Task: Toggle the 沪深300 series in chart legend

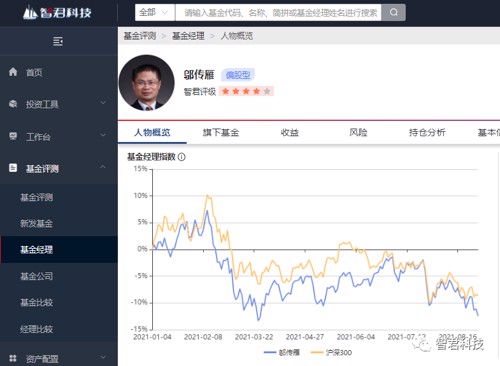Action: [331, 352]
